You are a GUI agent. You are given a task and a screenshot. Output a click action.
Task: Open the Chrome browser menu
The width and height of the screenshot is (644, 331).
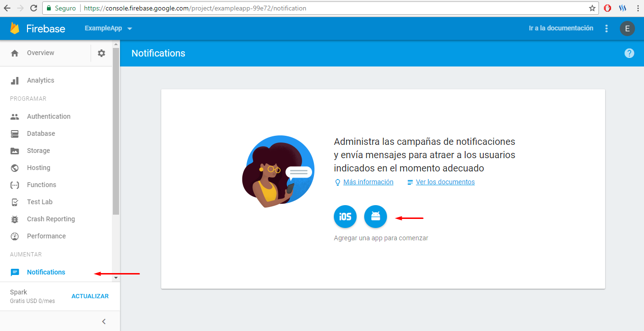tap(637, 8)
